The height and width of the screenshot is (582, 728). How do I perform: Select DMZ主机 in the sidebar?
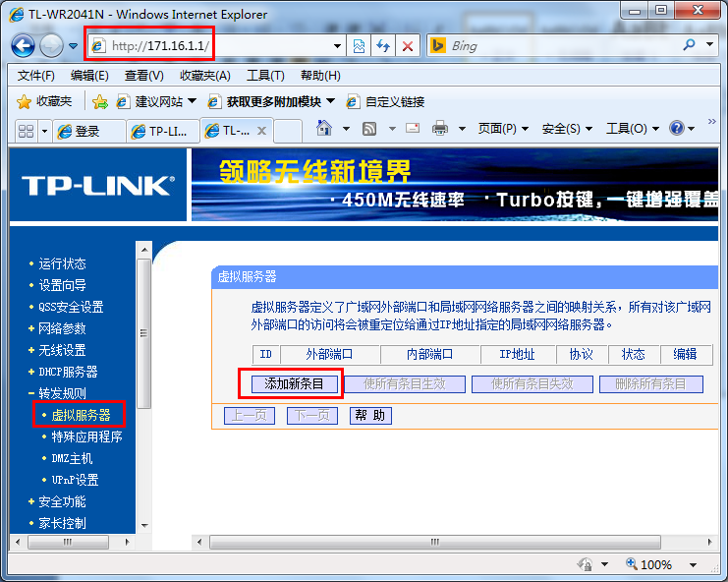pyautogui.click(x=72, y=458)
